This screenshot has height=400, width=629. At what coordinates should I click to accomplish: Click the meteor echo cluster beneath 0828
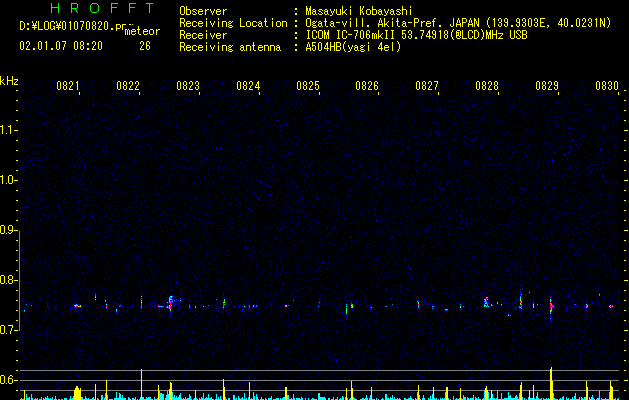pyautogui.click(x=487, y=302)
